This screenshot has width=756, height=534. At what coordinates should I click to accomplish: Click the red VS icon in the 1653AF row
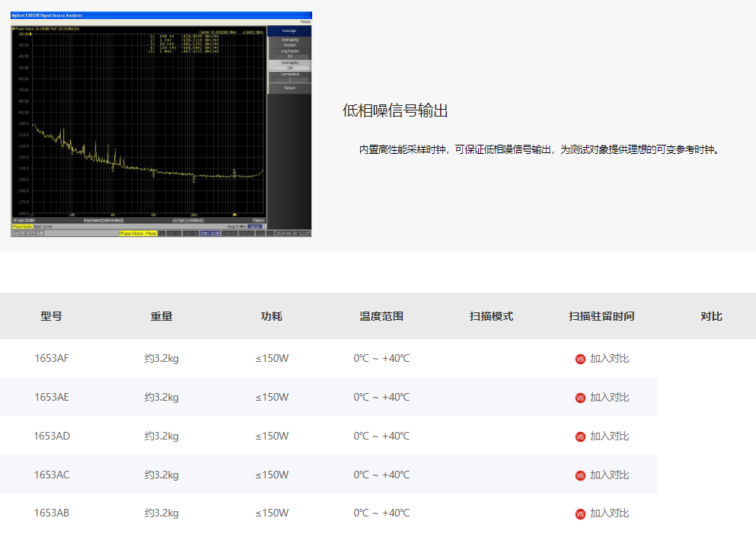point(580,359)
